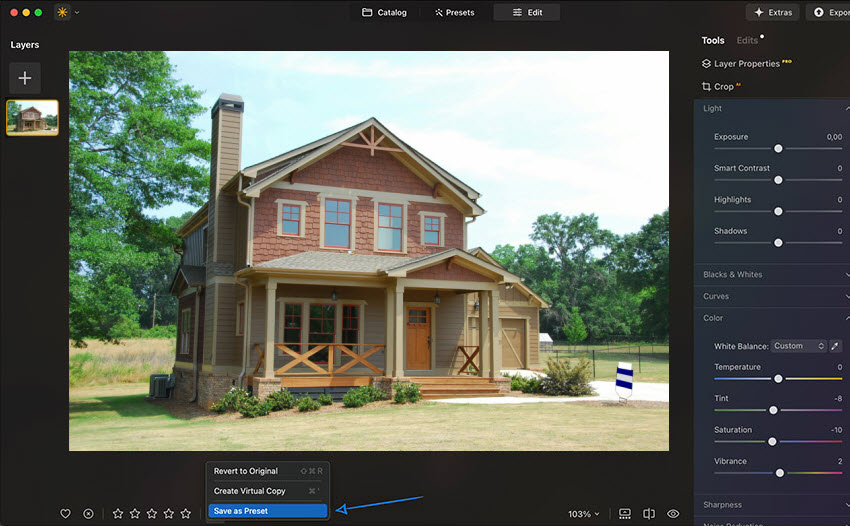Viewport: 850px width, 526px height.
Task: Adjust the Exposure slider
Action: click(778, 148)
